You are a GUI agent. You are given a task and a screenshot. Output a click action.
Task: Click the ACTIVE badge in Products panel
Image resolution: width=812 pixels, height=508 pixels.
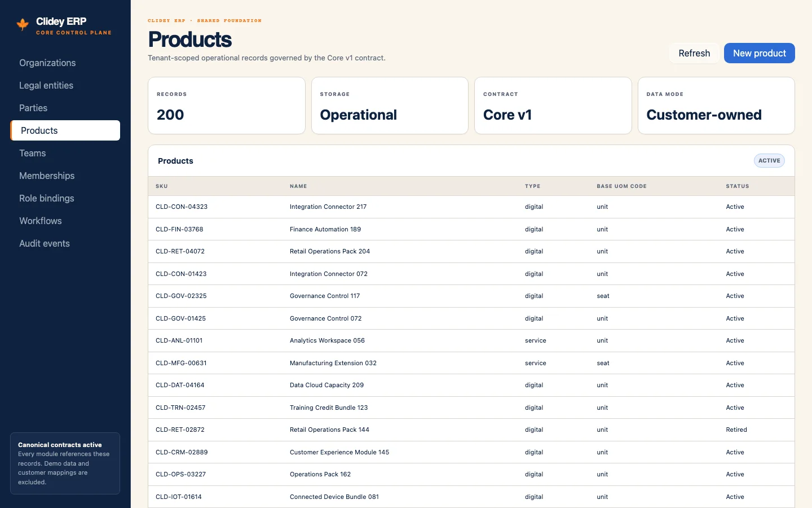point(769,161)
